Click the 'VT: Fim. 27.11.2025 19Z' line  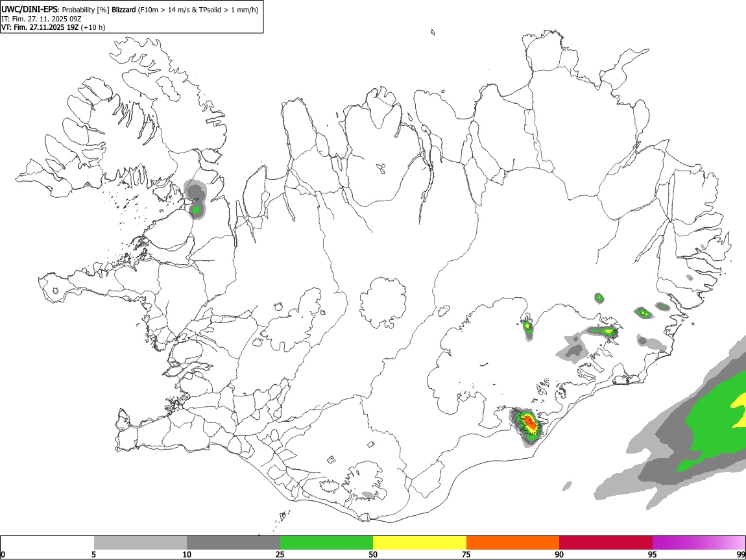coord(40,27)
